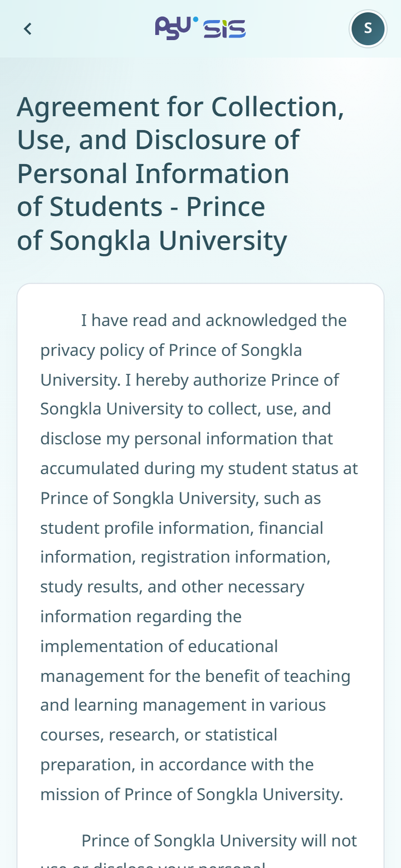Tap the line 'University. I hereby authorize Prince of'
The height and width of the screenshot is (868, 401).
pos(189,380)
